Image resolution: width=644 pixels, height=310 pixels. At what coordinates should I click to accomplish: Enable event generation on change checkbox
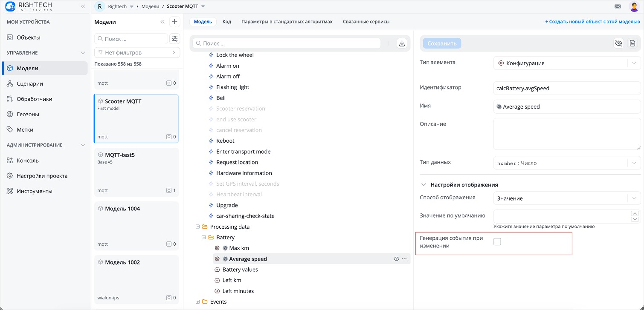click(x=497, y=242)
